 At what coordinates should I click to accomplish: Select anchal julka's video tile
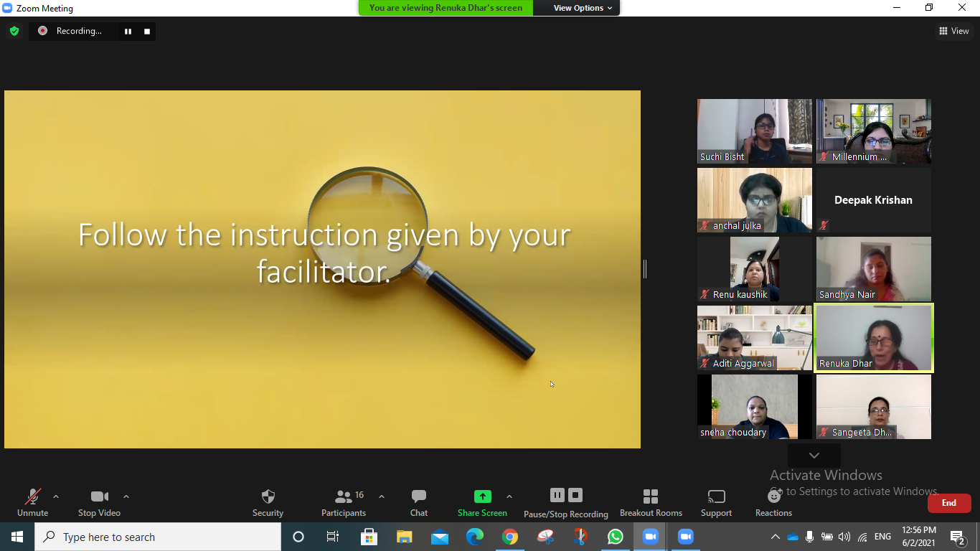click(x=755, y=200)
